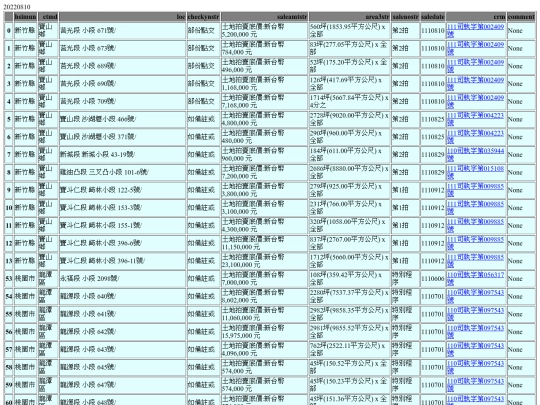Select the loc cell ending 2098號
This screenshot has width=540, height=405.
click(x=122, y=279)
